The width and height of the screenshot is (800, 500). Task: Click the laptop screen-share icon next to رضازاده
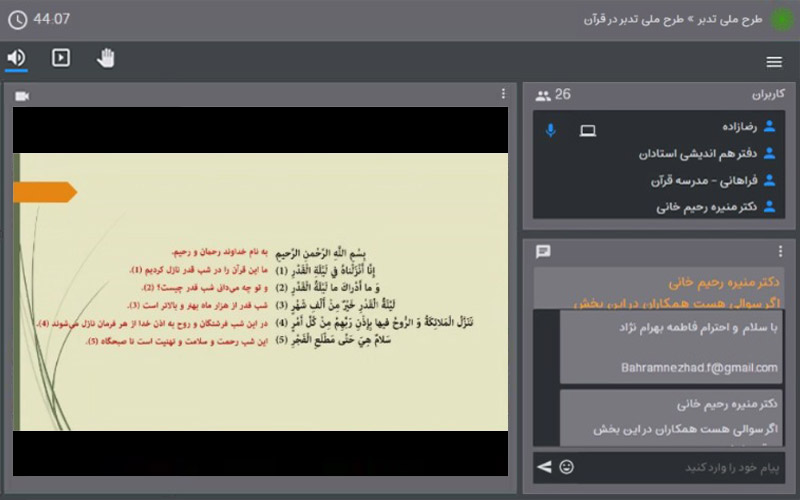588,131
